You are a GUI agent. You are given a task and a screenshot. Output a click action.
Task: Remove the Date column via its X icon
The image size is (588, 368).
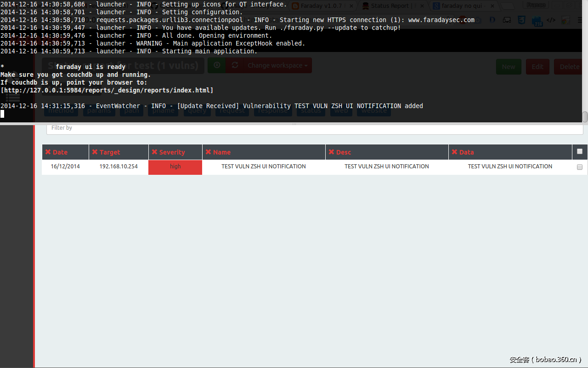[x=48, y=152]
